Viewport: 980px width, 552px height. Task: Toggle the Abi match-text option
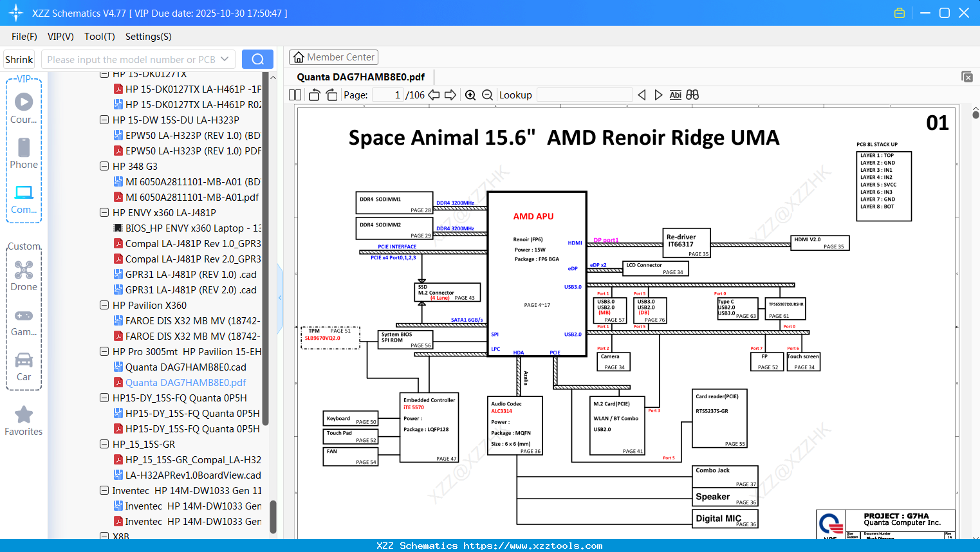[675, 95]
